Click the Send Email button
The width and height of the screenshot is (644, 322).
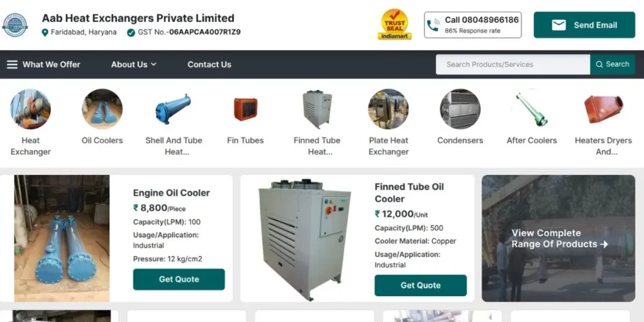click(584, 25)
